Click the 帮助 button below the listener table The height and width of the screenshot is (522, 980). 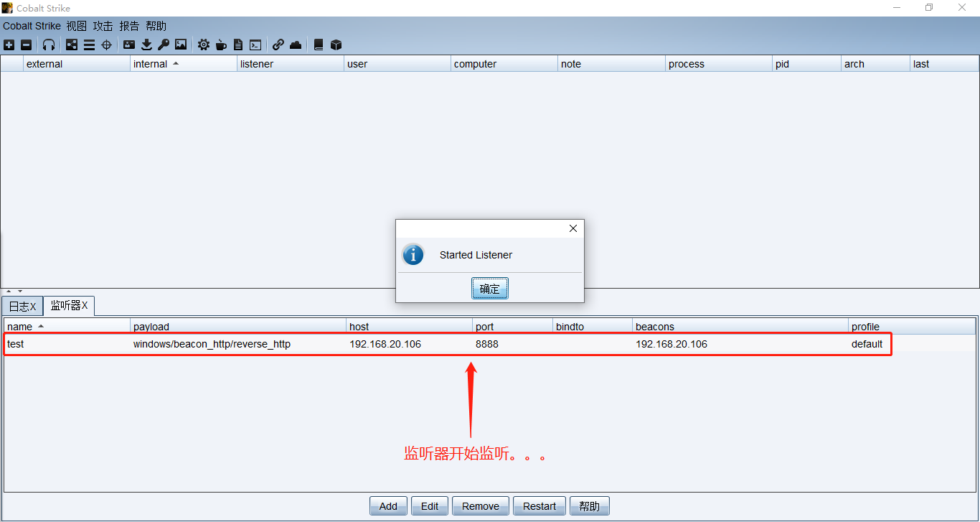[x=590, y=505]
